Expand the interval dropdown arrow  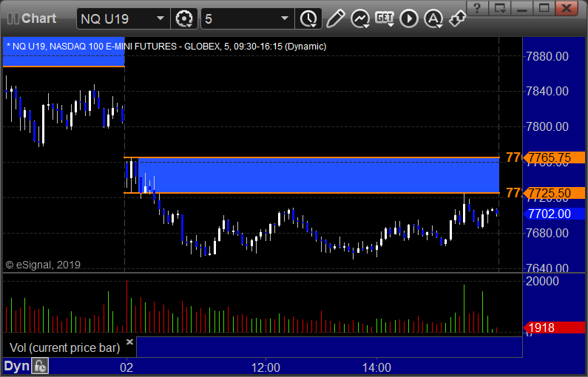click(285, 18)
